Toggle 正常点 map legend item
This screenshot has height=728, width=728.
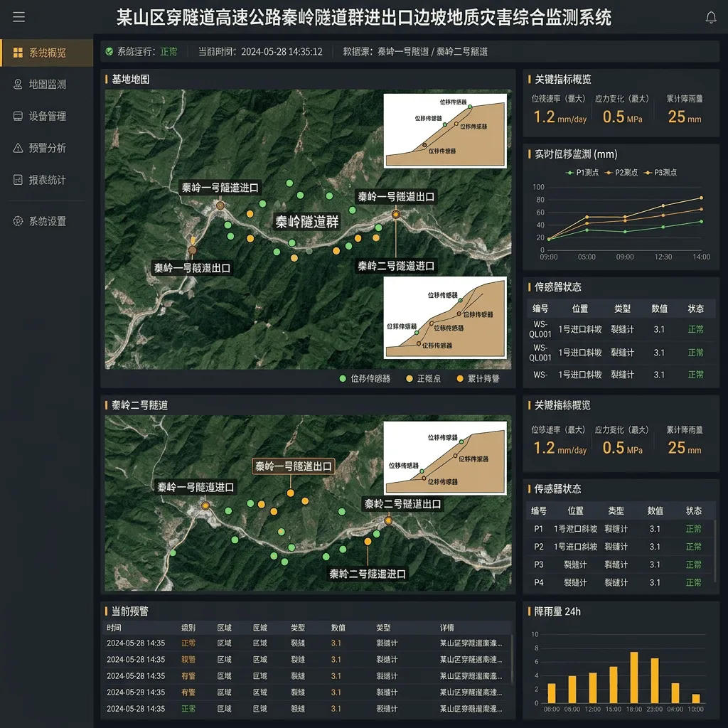pyautogui.click(x=424, y=378)
